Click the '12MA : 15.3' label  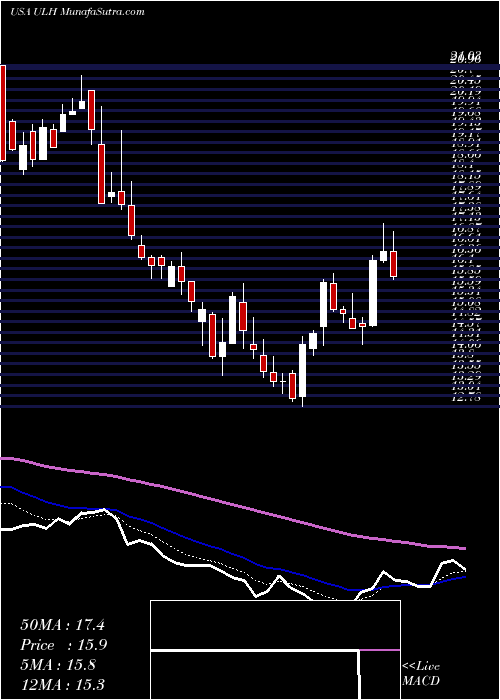coord(62,684)
